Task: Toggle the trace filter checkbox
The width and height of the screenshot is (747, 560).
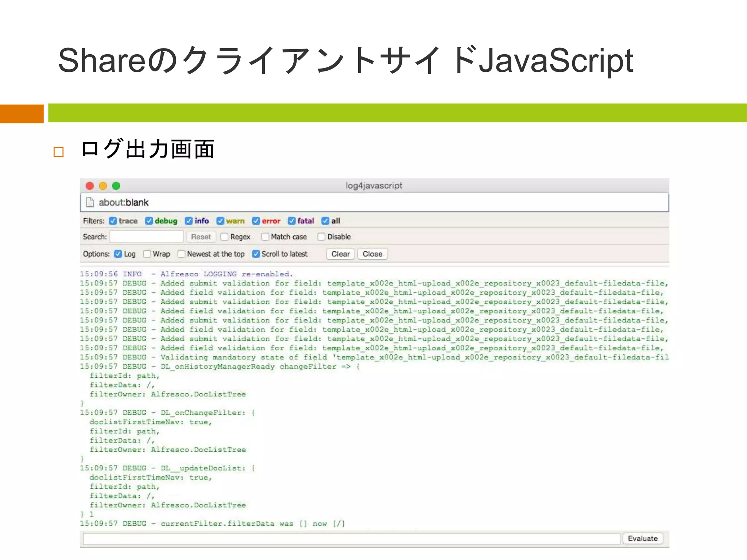Action: [113, 221]
